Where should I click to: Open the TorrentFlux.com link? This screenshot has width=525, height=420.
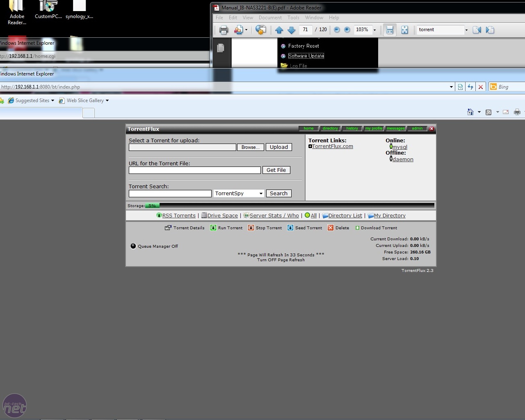point(332,146)
